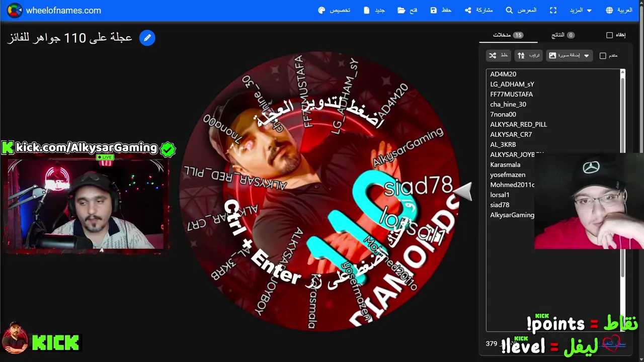644x362 pixels.
Task: Expand the المزيد more menu
Action: [581, 10]
